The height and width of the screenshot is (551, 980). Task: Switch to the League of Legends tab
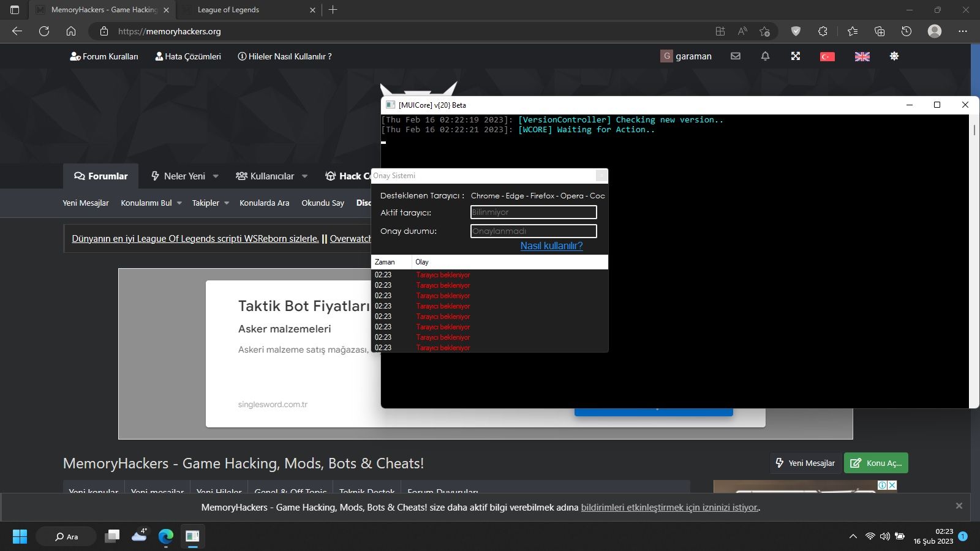pos(248,10)
